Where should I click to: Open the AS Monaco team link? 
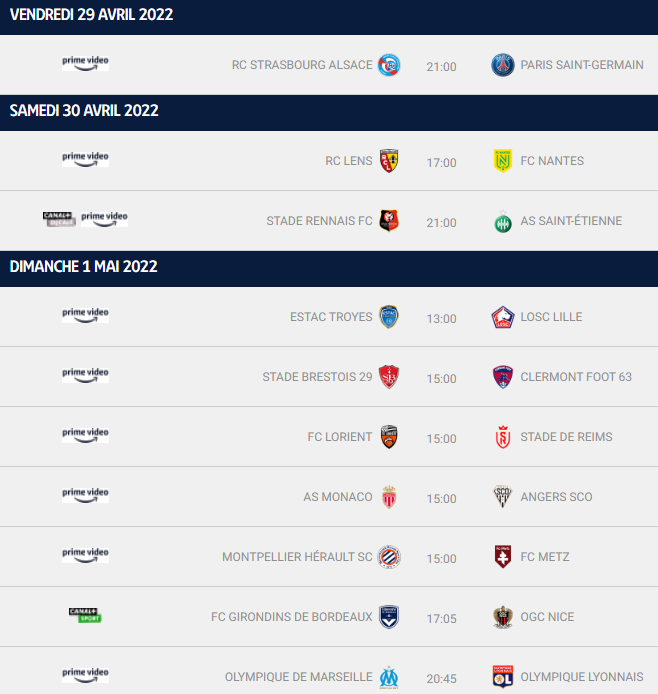pos(338,497)
